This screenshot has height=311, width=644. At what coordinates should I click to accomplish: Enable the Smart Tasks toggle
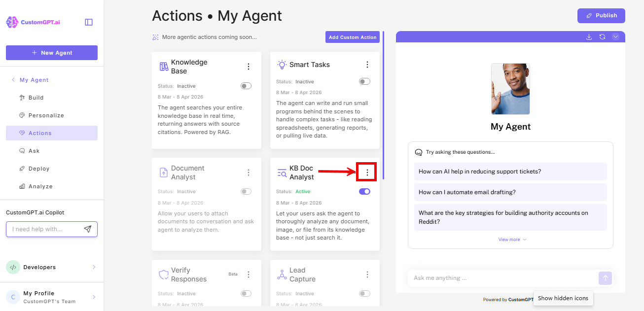pos(364,81)
